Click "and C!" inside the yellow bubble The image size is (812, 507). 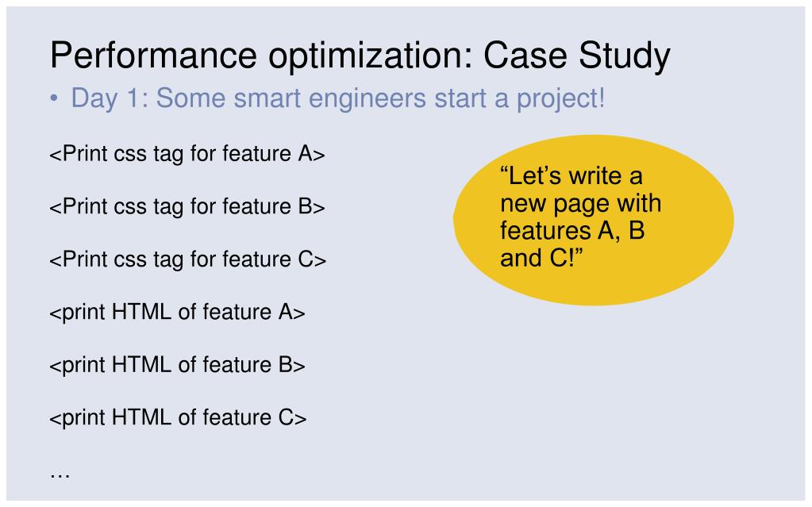tap(537, 258)
